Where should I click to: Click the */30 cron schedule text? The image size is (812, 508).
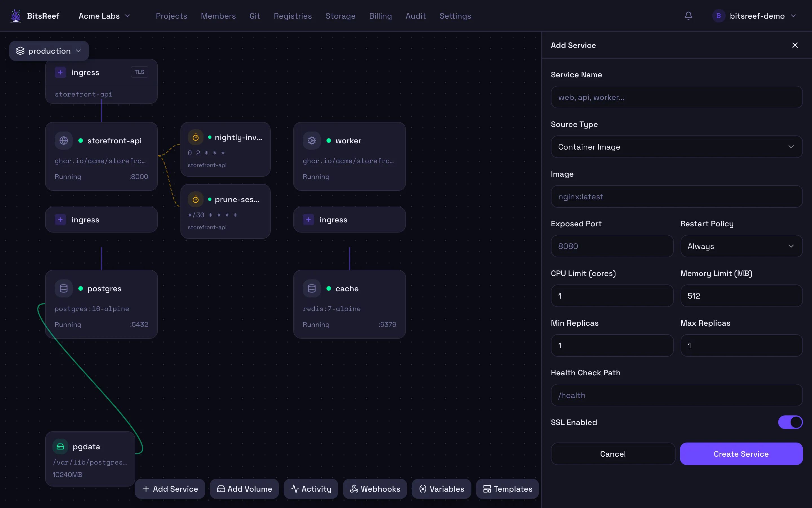212,215
